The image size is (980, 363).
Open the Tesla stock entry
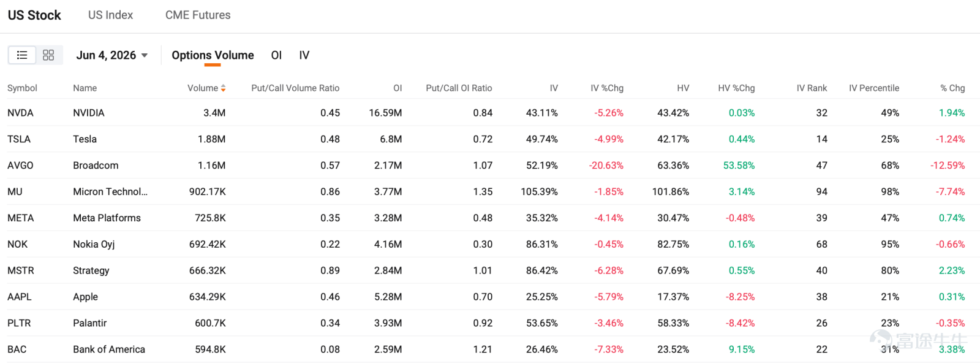490,139
